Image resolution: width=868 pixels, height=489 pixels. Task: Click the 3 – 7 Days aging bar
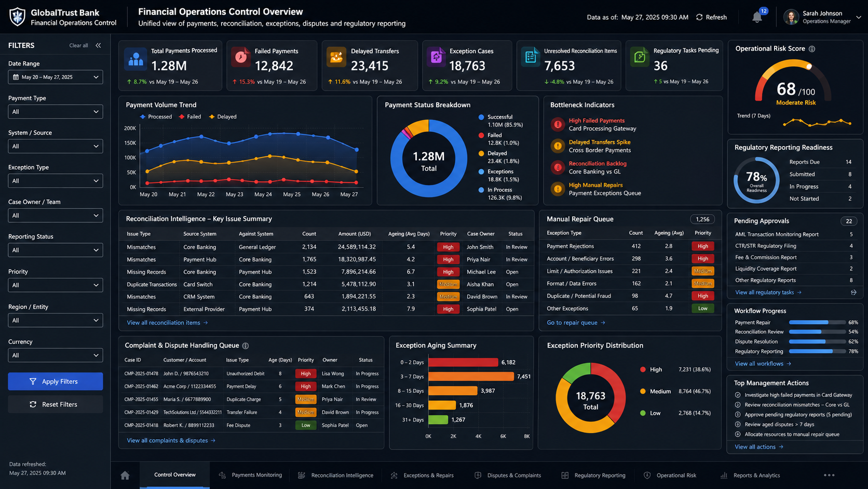tap(471, 376)
